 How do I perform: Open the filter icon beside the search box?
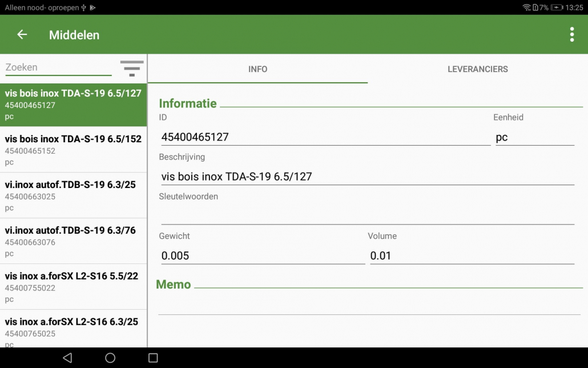coord(132,69)
